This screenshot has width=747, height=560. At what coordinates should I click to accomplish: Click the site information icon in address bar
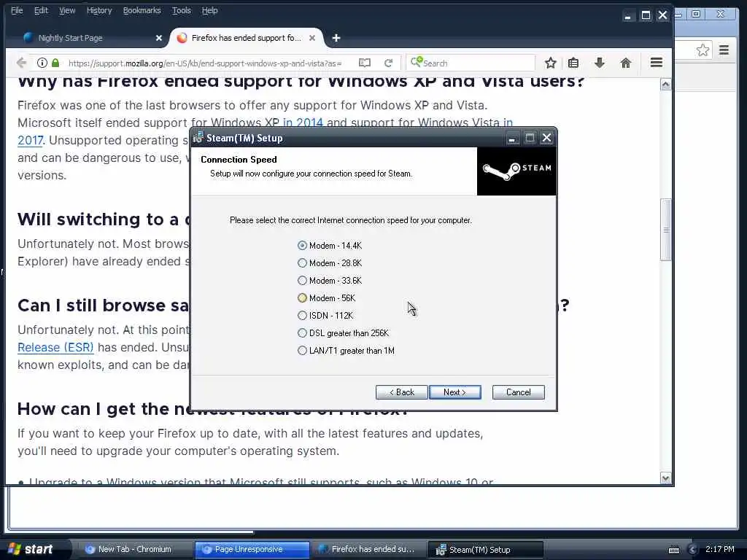coord(42,63)
